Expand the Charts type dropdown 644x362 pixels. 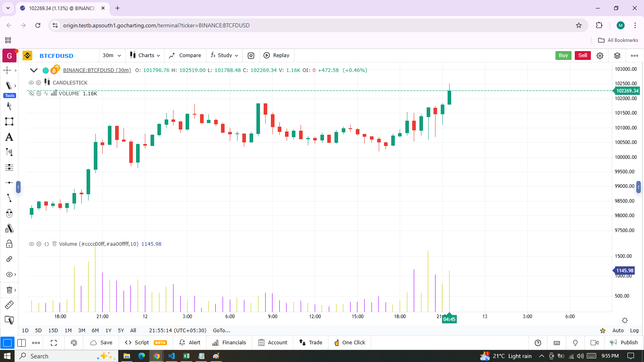coord(145,56)
